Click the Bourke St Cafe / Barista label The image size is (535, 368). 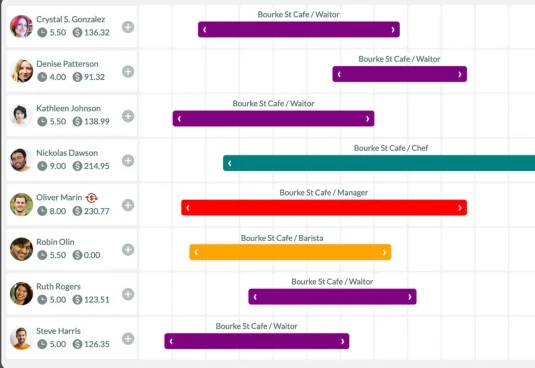click(282, 238)
